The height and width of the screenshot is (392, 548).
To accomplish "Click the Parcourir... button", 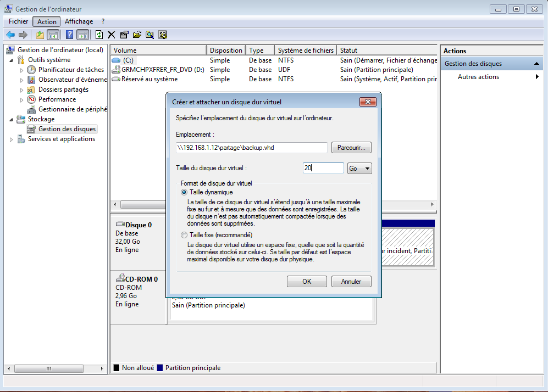I will coord(351,148).
